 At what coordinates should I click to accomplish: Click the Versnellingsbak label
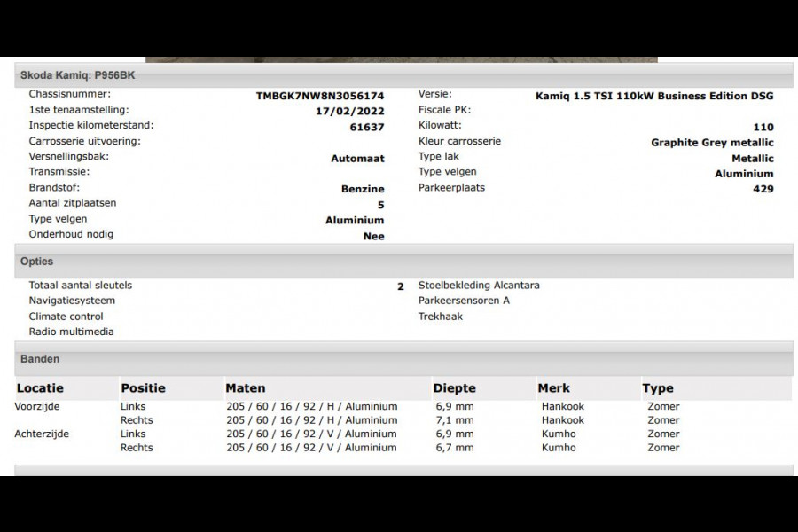click(68, 156)
